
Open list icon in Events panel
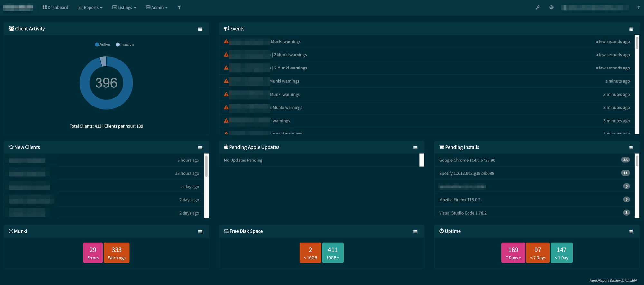pyautogui.click(x=630, y=29)
